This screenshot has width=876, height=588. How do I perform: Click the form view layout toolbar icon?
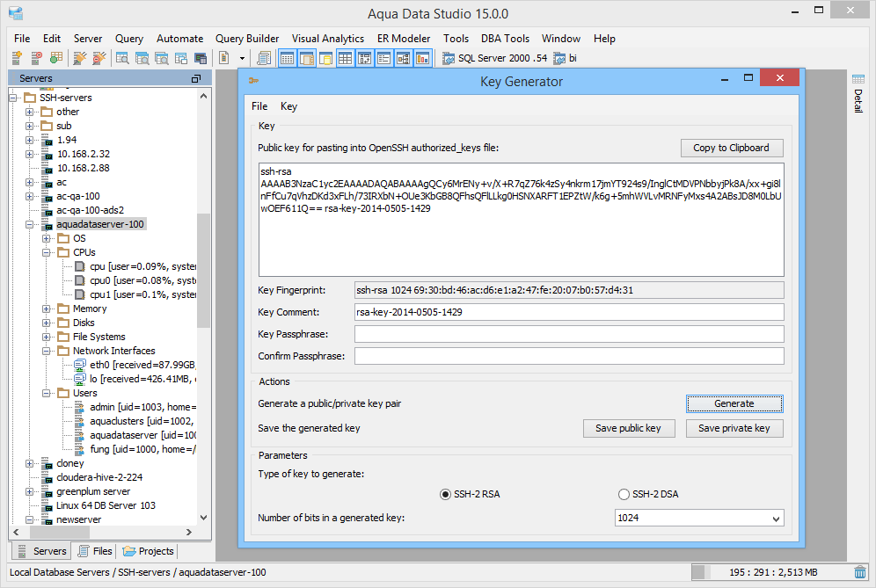[383, 57]
